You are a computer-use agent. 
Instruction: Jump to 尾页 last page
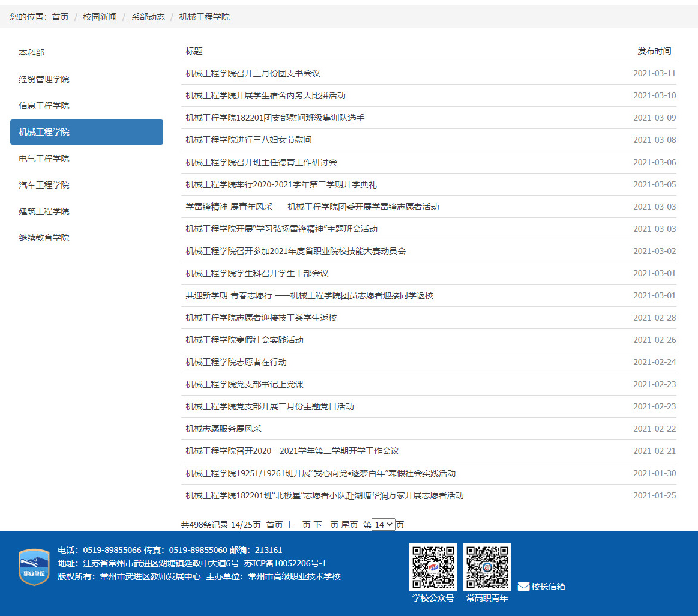tap(349, 525)
